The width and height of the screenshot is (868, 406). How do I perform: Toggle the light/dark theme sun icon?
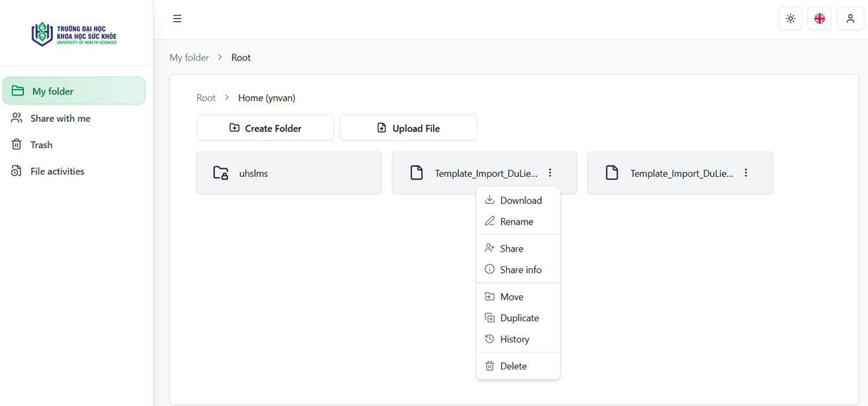[x=791, y=19]
